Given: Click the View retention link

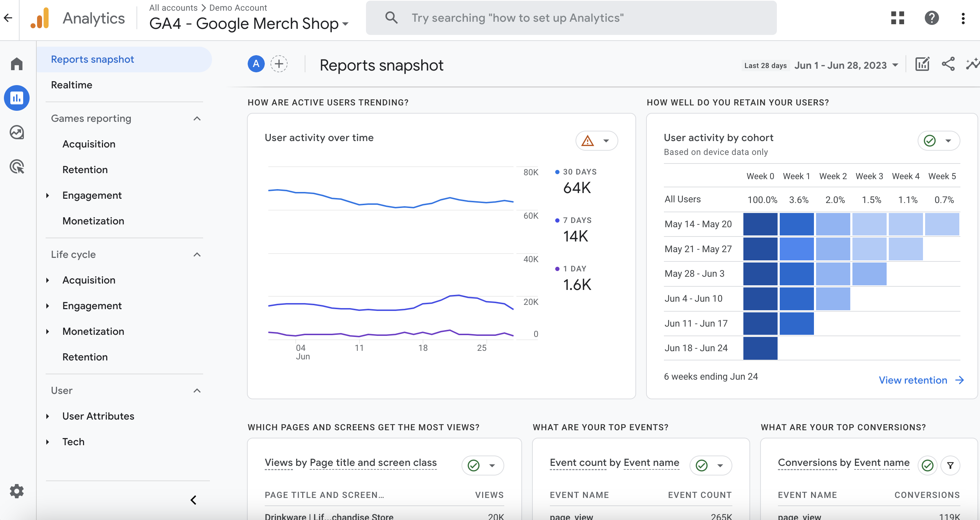Looking at the screenshot, I should pos(913,380).
